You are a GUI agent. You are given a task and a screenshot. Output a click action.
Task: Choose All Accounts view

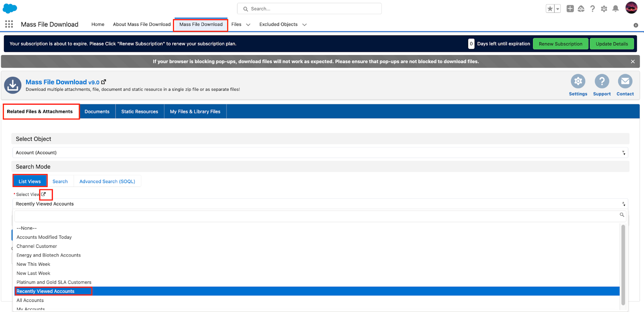[x=317, y=300]
